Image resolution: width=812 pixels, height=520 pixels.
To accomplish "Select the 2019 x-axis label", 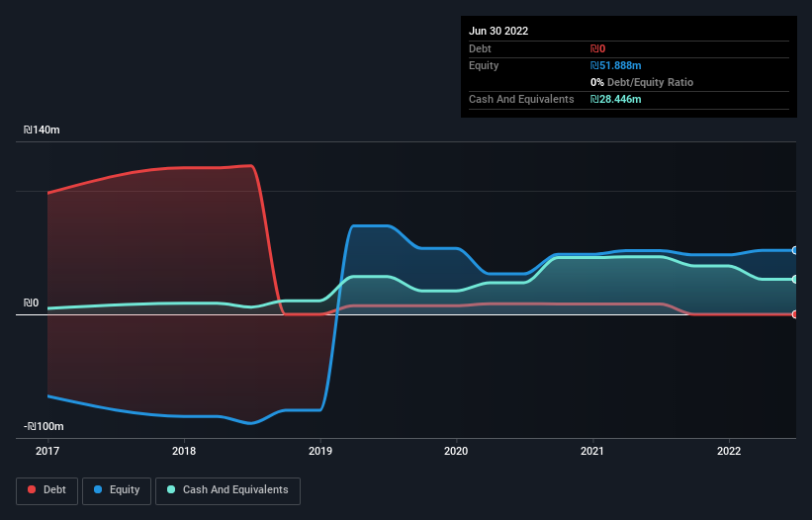I will pyautogui.click(x=320, y=451).
